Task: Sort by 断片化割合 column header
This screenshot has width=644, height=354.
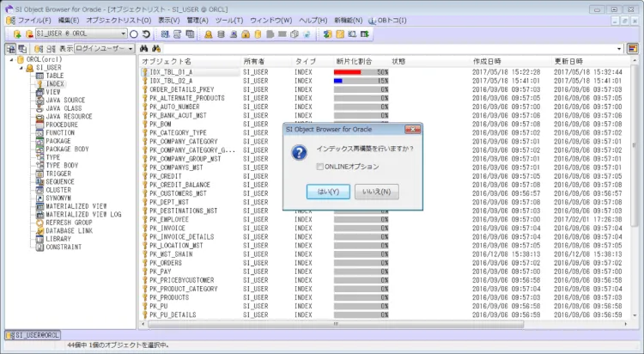Action: pos(361,61)
